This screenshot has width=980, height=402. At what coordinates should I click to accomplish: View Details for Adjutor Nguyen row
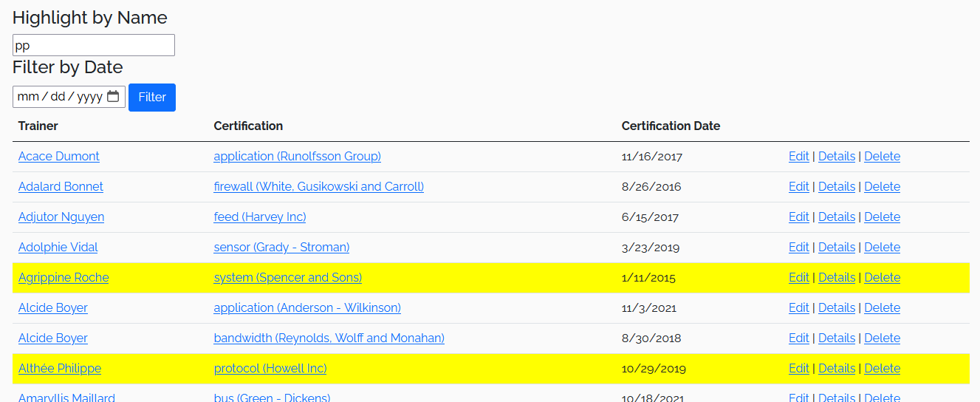click(837, 217)
